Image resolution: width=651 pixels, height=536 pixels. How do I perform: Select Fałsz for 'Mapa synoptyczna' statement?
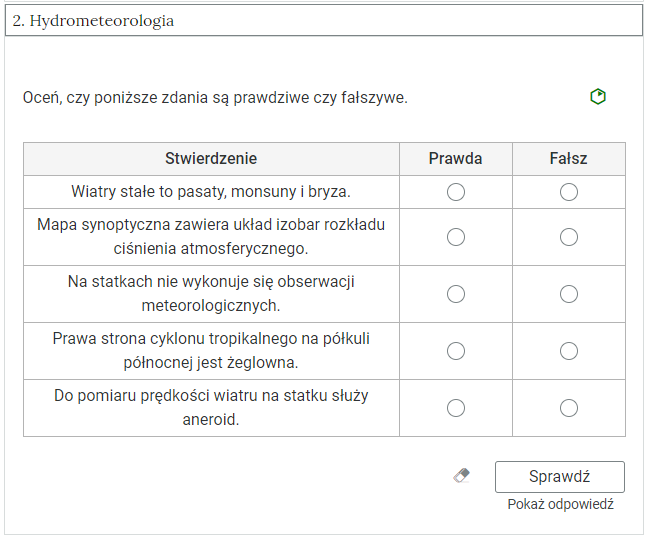[x=568, y=237]
